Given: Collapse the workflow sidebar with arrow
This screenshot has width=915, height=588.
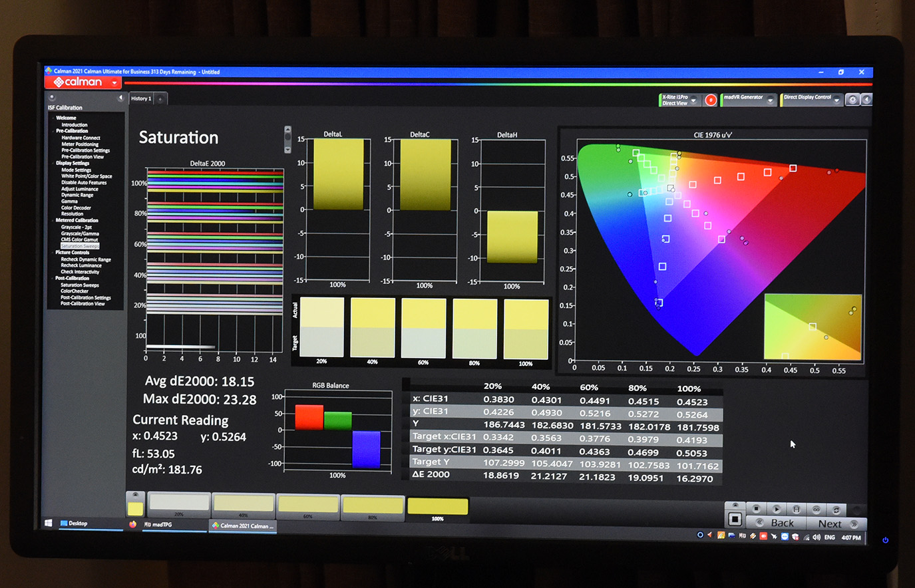Looking at the screenshot, I should [x=120, y=98].
